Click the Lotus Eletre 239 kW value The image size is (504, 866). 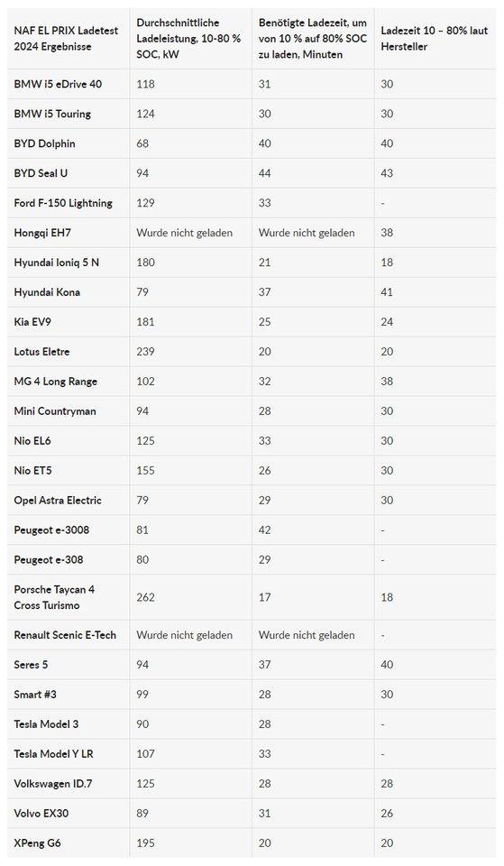(x=146, y=352)
